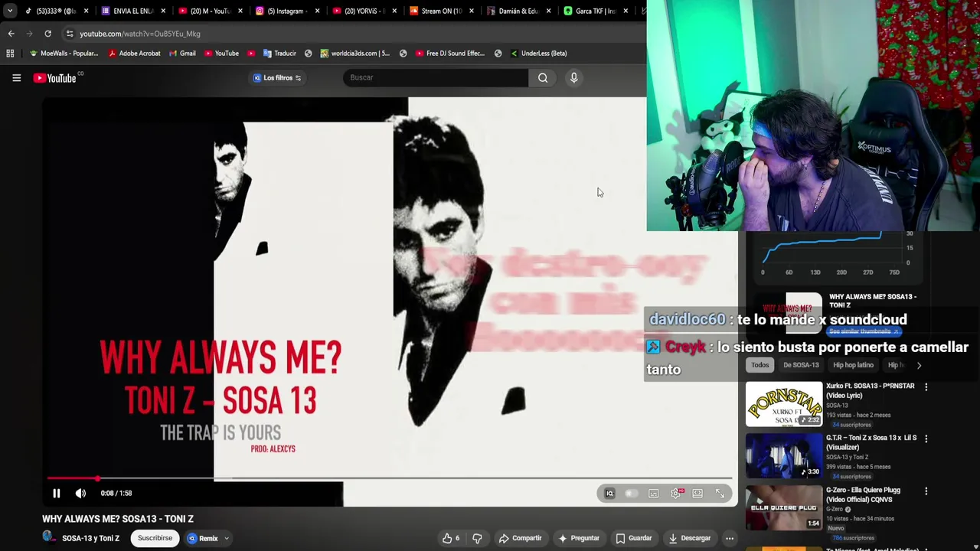Dislike the video with thumbs down
This screenshot has width=980, height=551.
point(477,538)
